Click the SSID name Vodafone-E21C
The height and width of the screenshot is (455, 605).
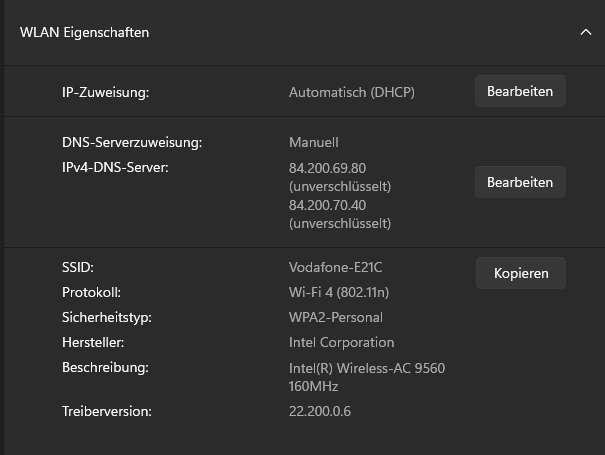335,267
